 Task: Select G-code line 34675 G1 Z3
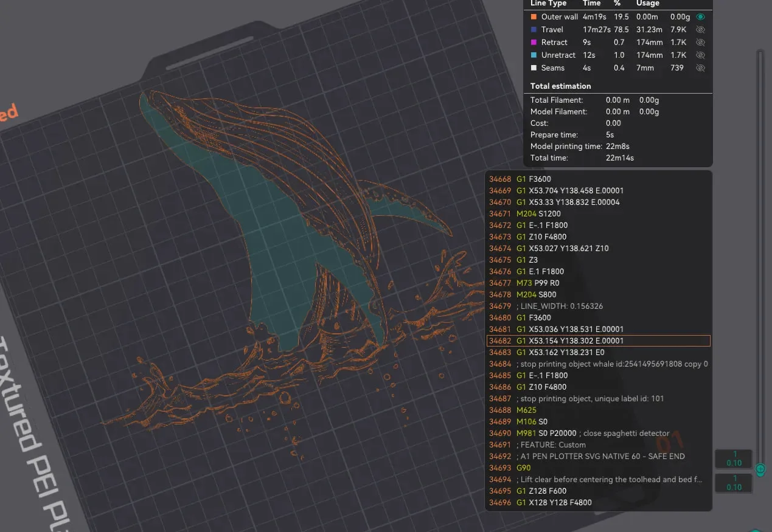598,260
